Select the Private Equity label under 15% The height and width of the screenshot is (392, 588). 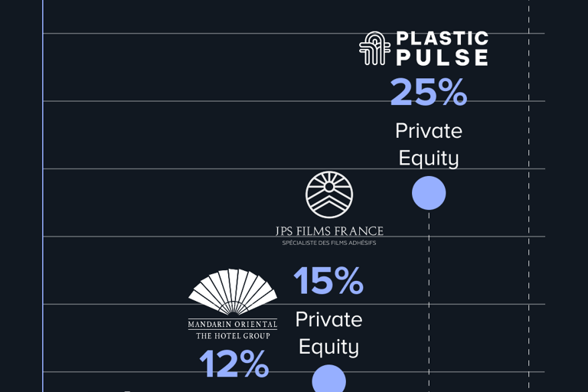(329, 333)
